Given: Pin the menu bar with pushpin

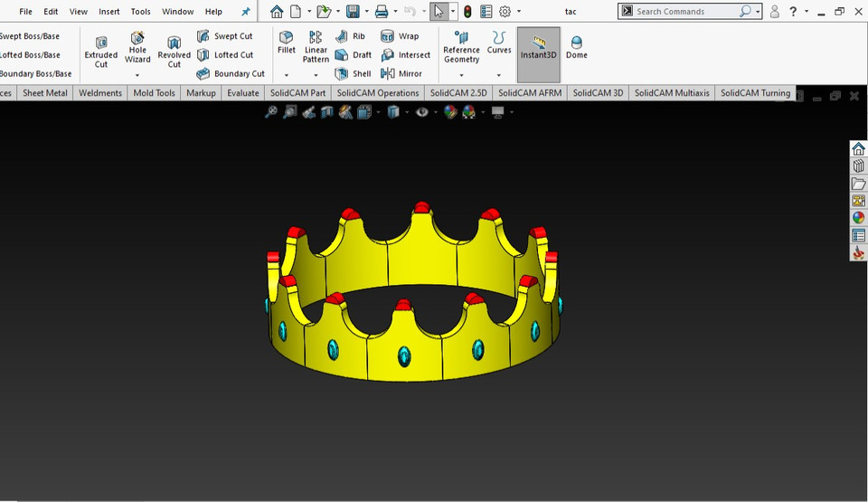Looking at the screenshot, I should point(246,11).
